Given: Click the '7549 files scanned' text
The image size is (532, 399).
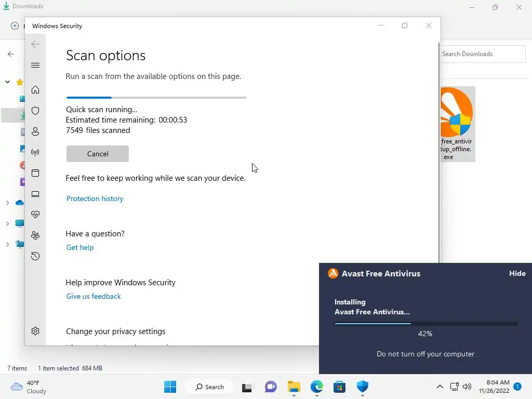Looking at the screenshot, I should (98, 130).
